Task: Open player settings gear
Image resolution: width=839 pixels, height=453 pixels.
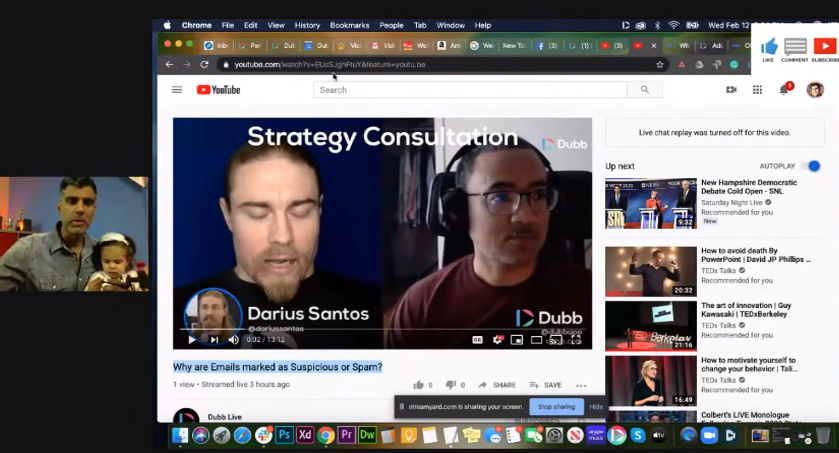Action: coord(498,340)
